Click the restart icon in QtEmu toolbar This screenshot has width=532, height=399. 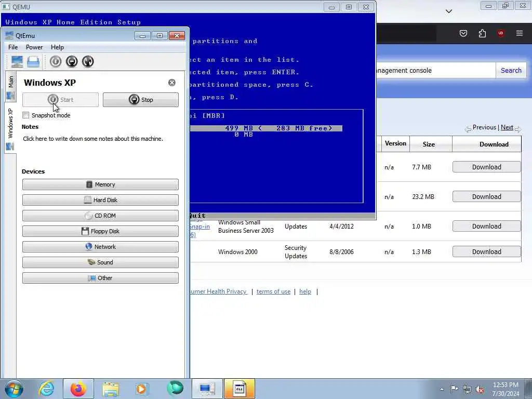click(88, 61)
